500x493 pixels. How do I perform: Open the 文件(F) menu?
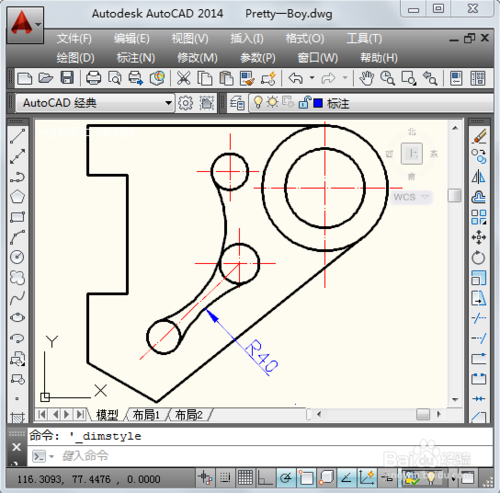coord(74,39)
